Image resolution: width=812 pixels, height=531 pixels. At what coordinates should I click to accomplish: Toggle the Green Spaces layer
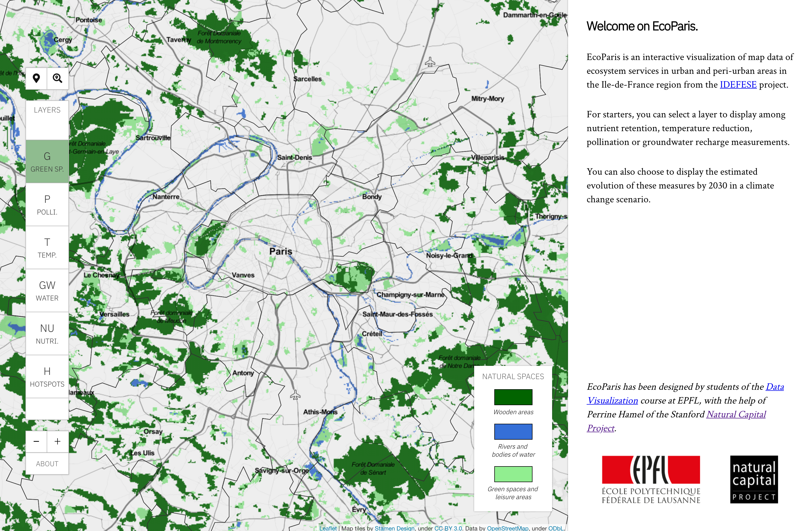(x=47, y=161)
